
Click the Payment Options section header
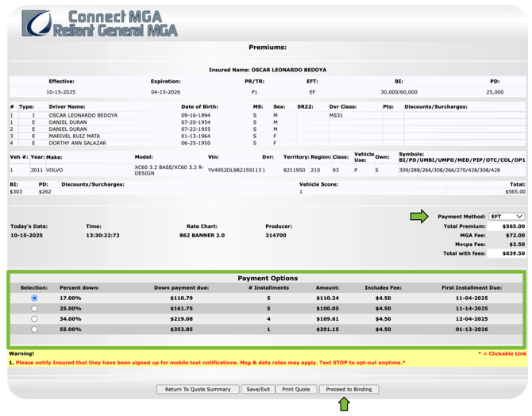(268, 279)
